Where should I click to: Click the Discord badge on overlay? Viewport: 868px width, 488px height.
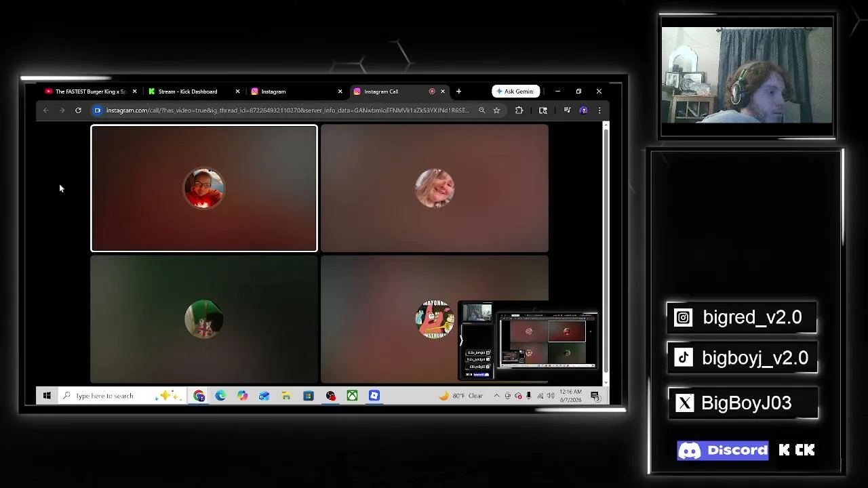(723, 450)
